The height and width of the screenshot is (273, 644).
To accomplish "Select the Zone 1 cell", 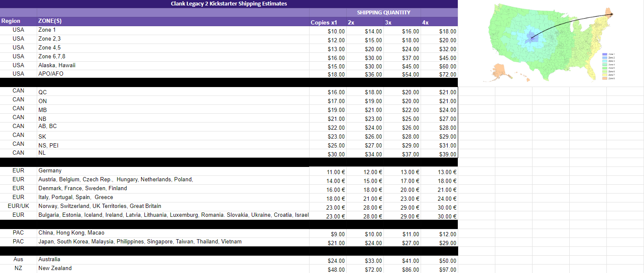I will click(173, 30).
